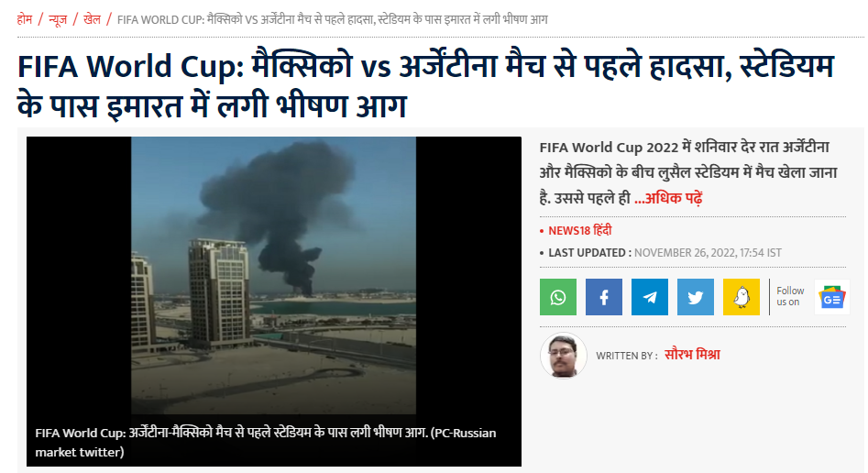The height and width of the screenshot is (473, 868).
Task: Click 'Follow us on' label
Action: (790, 296)
